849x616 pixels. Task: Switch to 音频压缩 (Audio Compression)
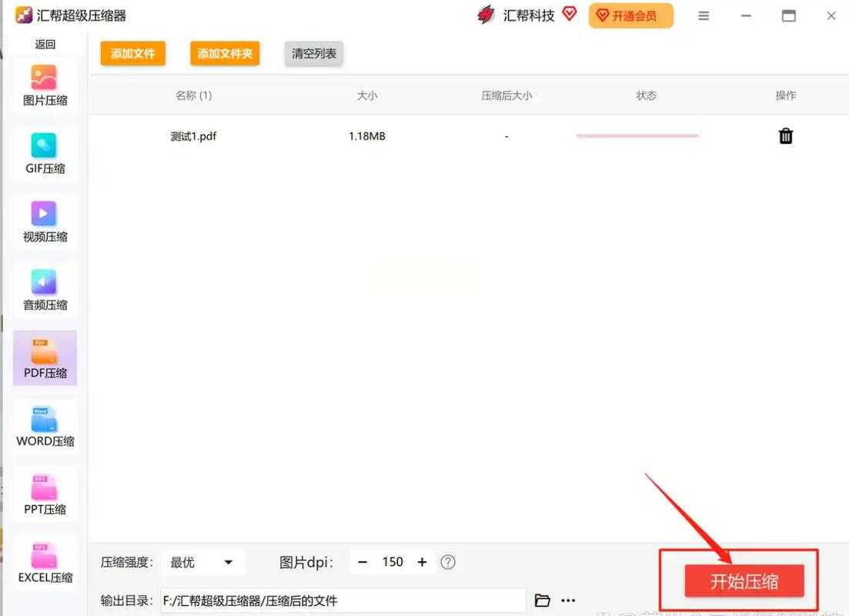point(44,290)
